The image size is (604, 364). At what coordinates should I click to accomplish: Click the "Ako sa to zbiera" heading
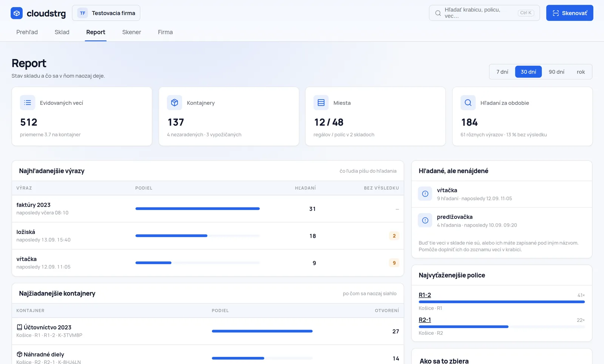tap(444, 361)
